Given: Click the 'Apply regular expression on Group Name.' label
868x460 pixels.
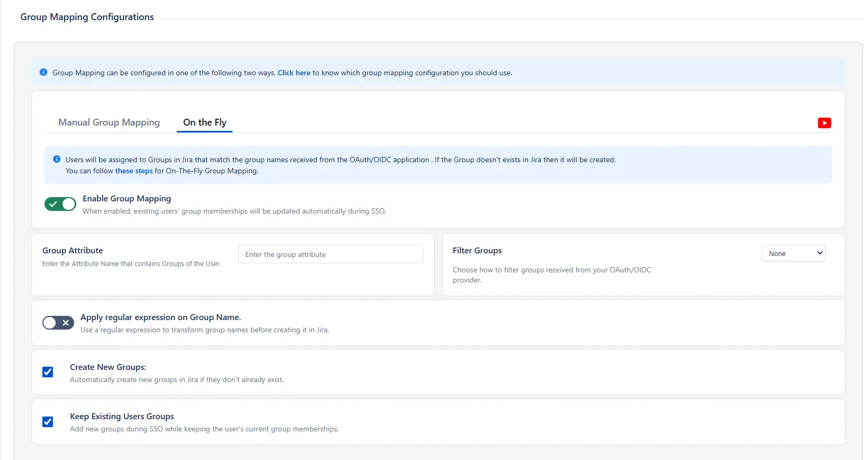Looking at the screenshot, I should [x=160, y=317].
